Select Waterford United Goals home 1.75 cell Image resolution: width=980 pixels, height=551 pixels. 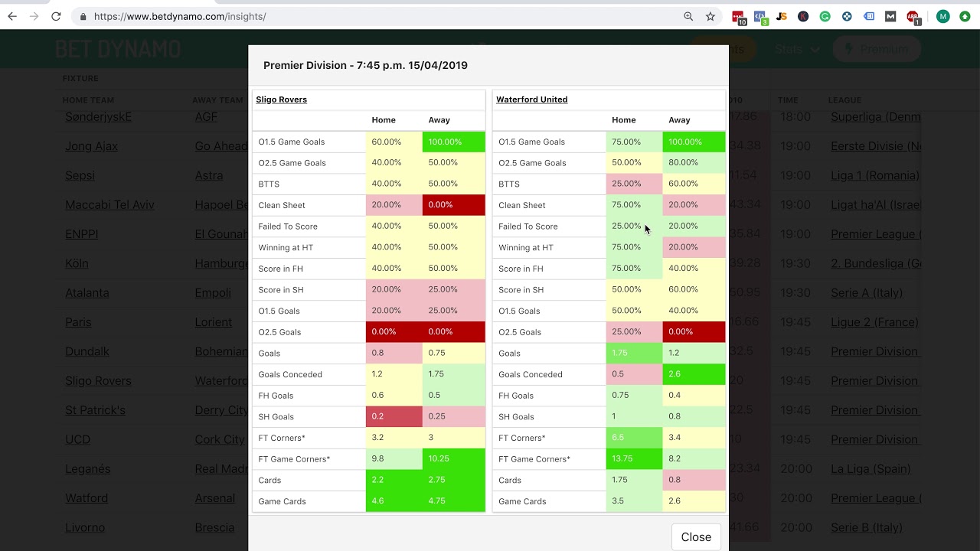tap(634, 353)
